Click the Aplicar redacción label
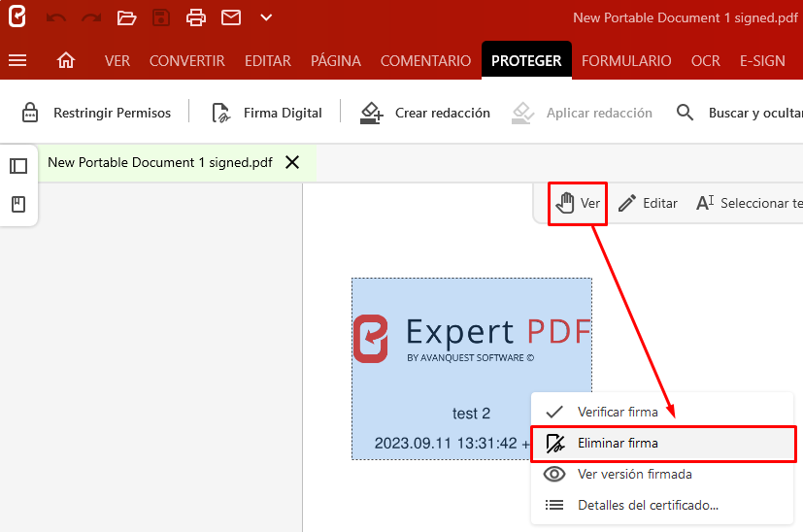The height and width of the screenshot is (532, 803). [599, 113]
